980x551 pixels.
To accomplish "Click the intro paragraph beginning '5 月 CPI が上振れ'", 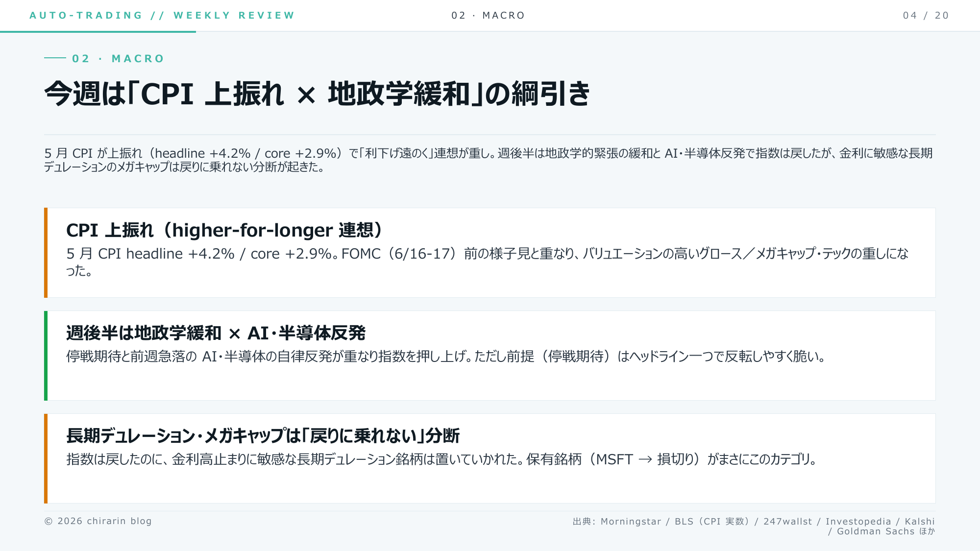I will [x=489, y=160].
